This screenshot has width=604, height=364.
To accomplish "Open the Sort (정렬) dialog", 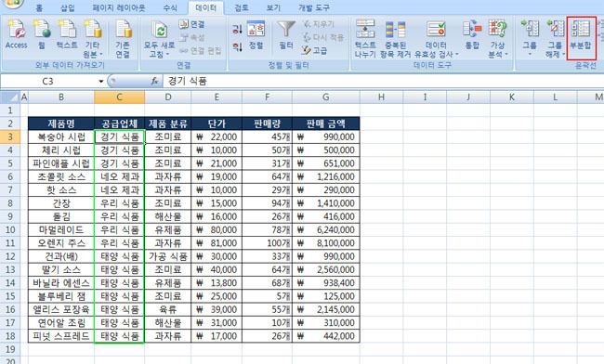I will [256, 35].
